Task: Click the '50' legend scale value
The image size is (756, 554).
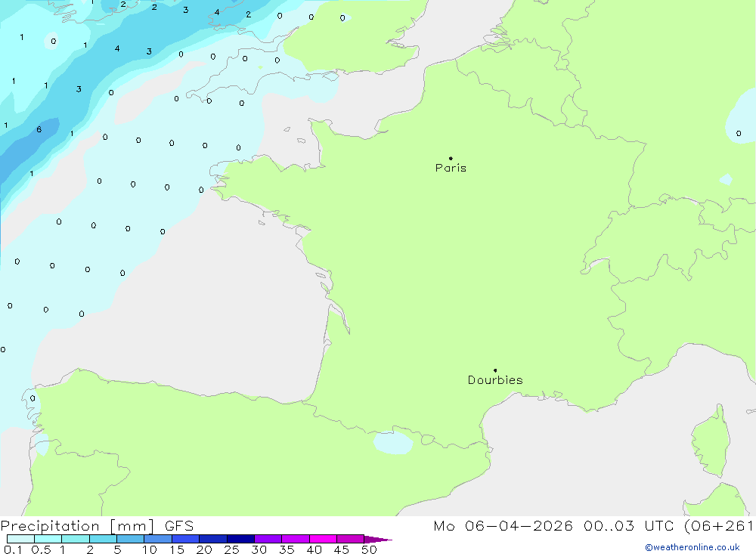Action: [370, 549]
